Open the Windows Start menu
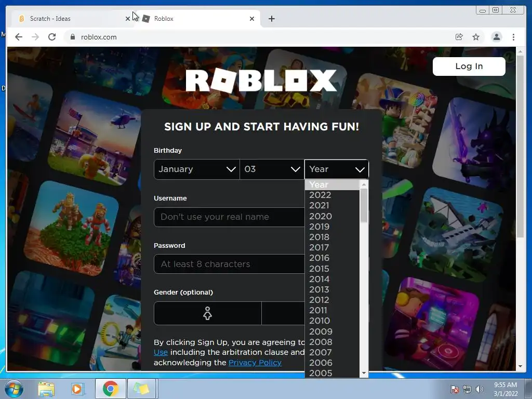Viewport: 532px width, 399px height. tap(14, 389)
